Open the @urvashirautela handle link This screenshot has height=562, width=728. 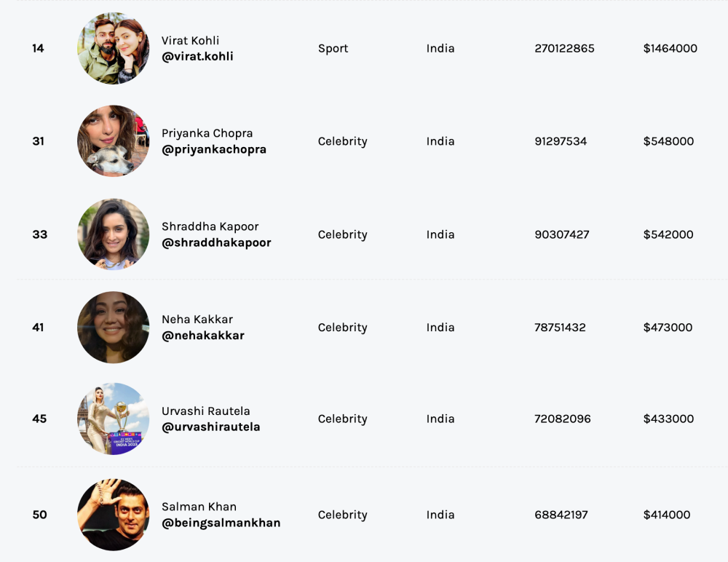[x=211, y=427]
